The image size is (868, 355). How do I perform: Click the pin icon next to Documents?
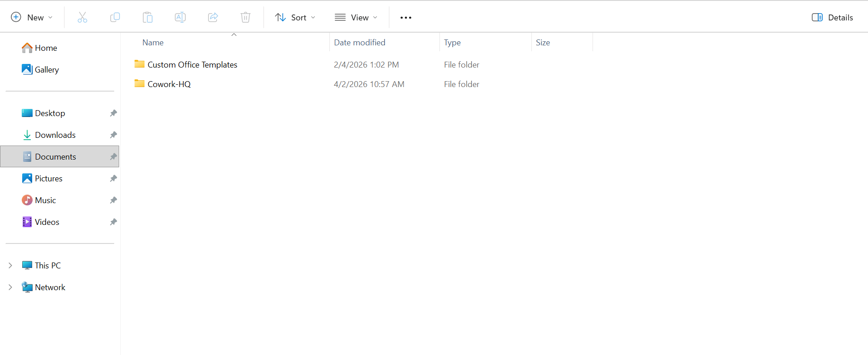[x=113, y=156]
